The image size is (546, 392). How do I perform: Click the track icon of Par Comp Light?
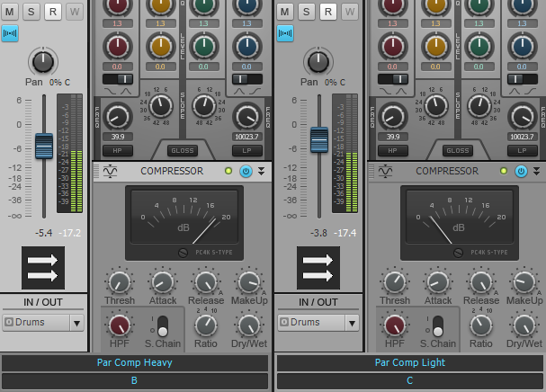[318, 268]
